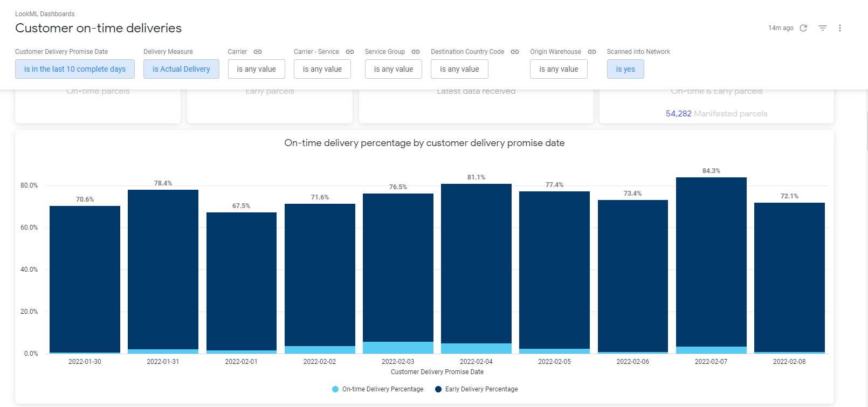Toggle Early Delivery Percentage legend series
The width and height of the screenshot is (868, 407).
(481, 389)
